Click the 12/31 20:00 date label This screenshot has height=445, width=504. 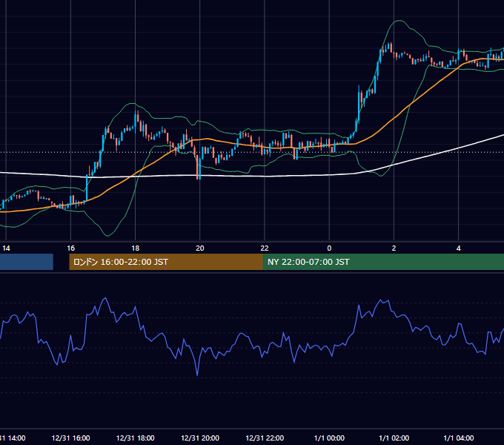[x=200, y=438]
